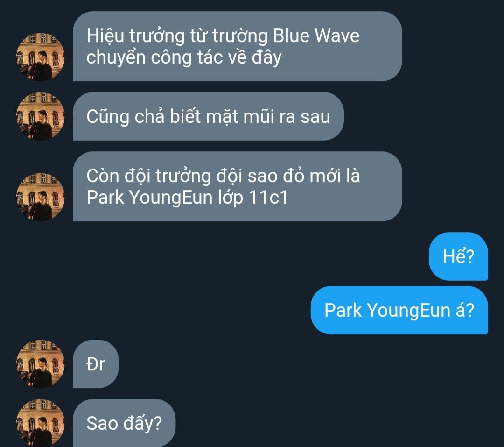Select the "Sao đấy?" message bubble
The height and width of the screenshot is (447, 504).
[x=124, y=423]
